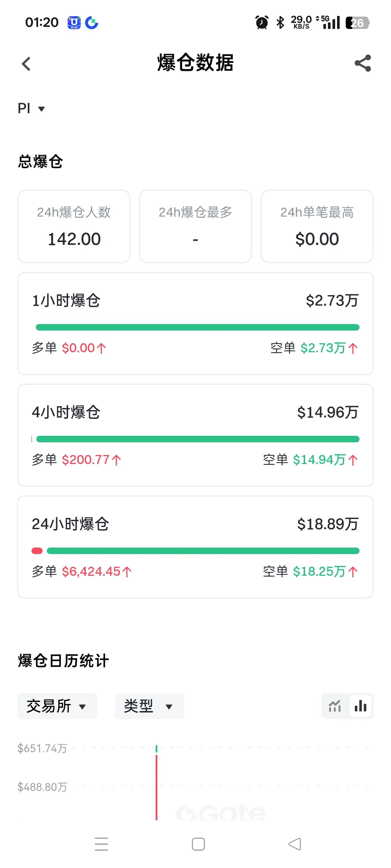391x868 pixels.
Task: Tap the red long segment in 24小时爆仓 bar
Action: click(37, 551)
